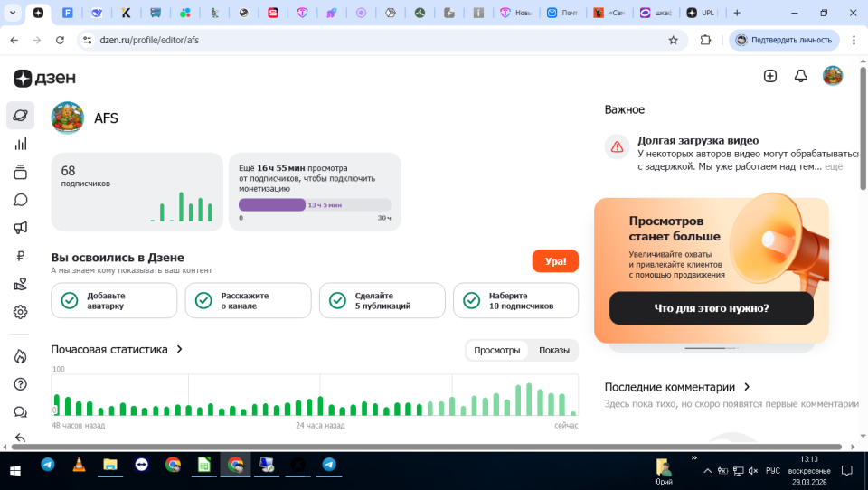Screen dimensions: 868x490
Task: Click the promo banner carousel indicator
Action: (712, 348)
